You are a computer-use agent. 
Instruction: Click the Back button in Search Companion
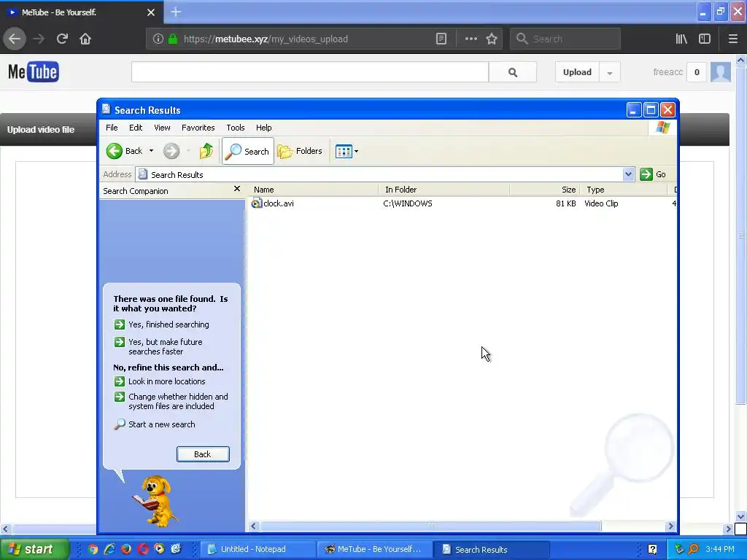coord(203,454)
